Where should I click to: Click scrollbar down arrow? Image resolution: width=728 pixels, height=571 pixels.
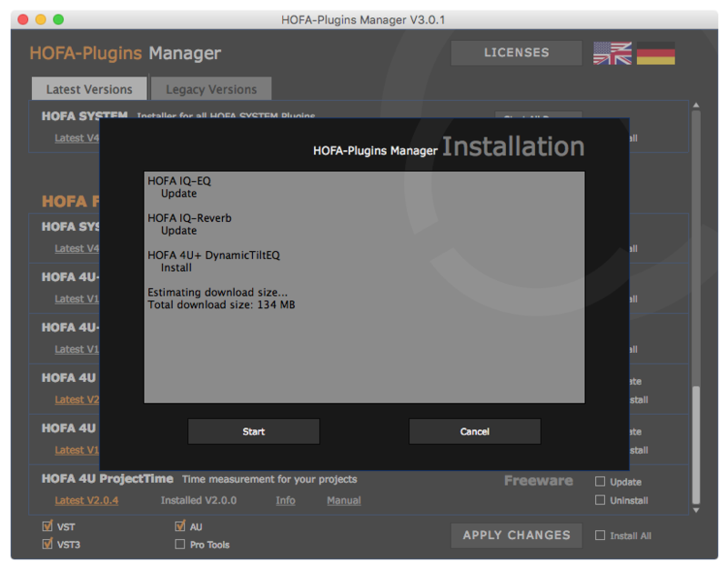pyautogui.click(x=696, y=510)
